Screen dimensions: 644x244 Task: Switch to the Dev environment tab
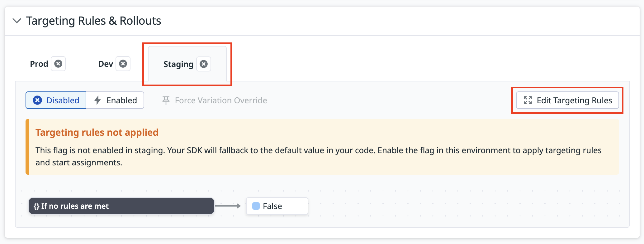(106, 64)
